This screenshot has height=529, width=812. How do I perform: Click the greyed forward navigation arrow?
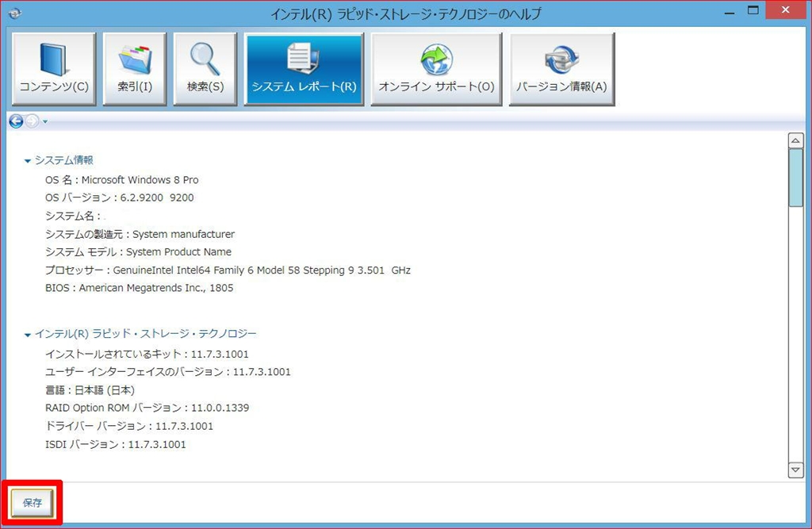click(x=32, y=121)
